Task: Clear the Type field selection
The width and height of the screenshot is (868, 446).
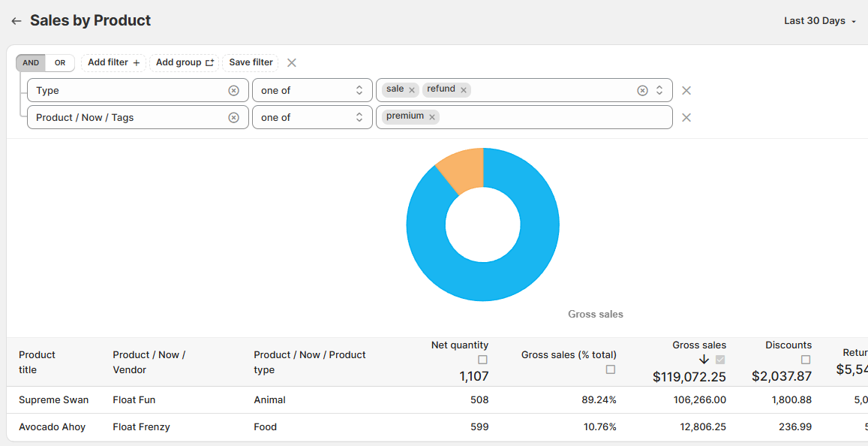Action: [233, 90]
